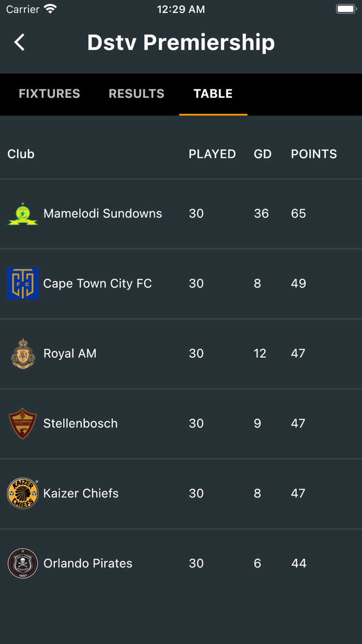This screenshot has height=644, width=362.
Task: Open Orlando Pirates from the standings
Action: 87,563
